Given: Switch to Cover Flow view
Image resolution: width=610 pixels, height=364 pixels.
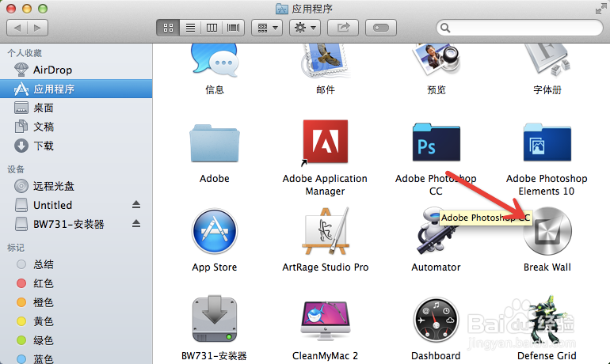Looking at the screenshot, I should click(234, 28).
